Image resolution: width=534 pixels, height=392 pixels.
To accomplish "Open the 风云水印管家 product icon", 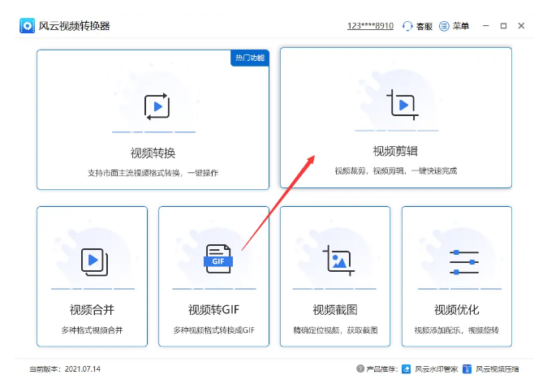I will tap(406, 368).
